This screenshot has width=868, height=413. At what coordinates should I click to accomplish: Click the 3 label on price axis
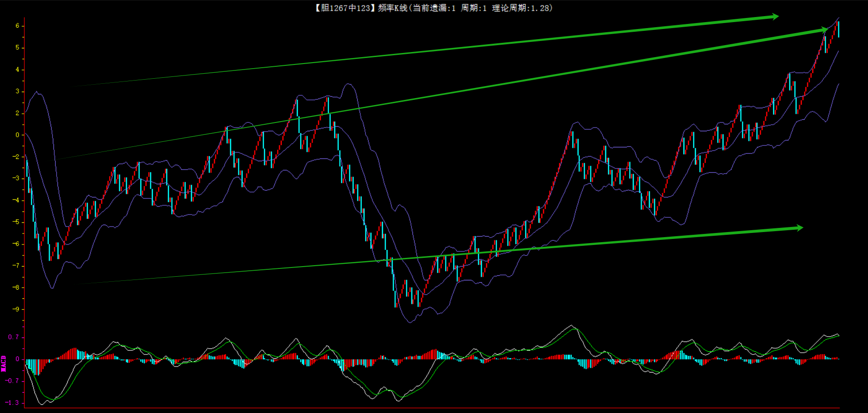(x=17, y=91)
